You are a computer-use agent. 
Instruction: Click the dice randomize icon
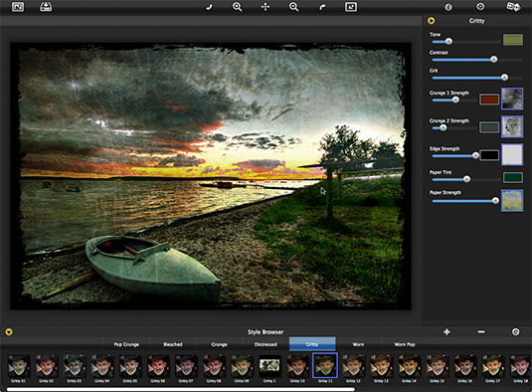[513, 7]
